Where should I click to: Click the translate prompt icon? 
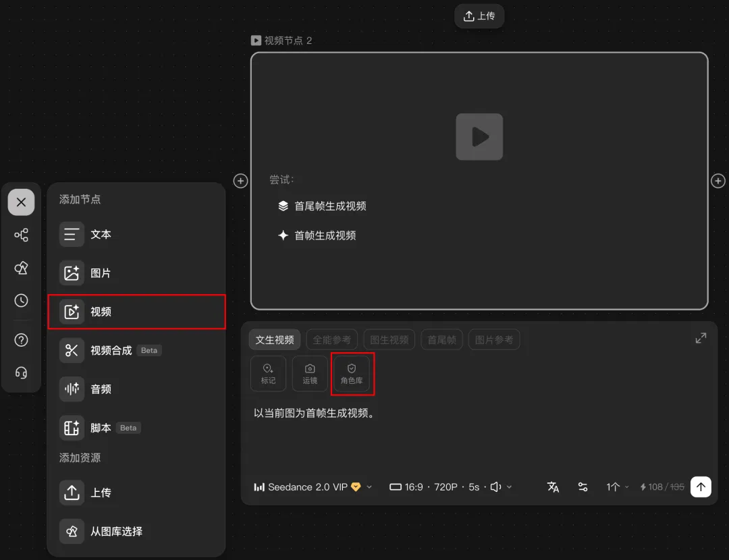coord(553,486)
